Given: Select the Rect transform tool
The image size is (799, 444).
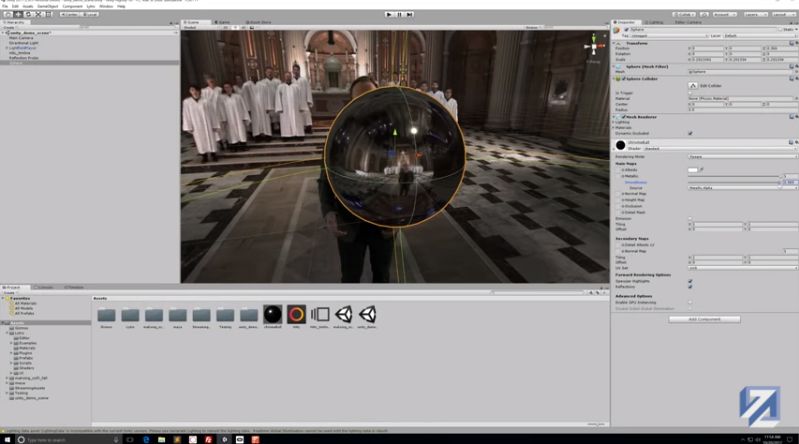Looking at the screenshot, I should 49,14.
